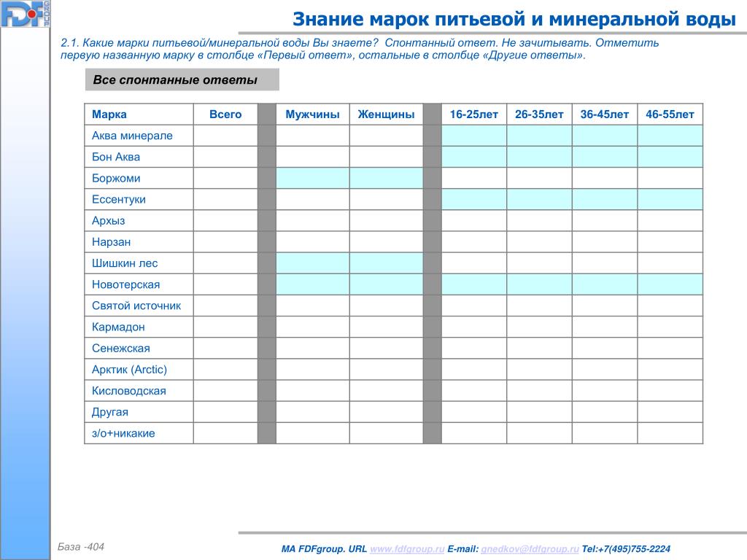Click the gnedkov@fdfgroup.ru email link

pyautogui.click(x=530, y=548)
